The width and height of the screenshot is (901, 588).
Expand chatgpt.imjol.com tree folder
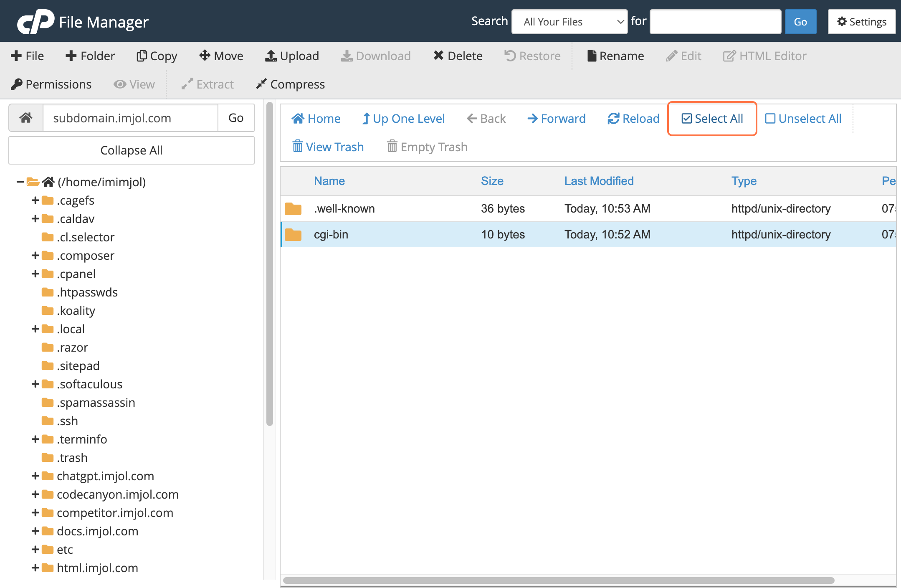pos(35,476)
